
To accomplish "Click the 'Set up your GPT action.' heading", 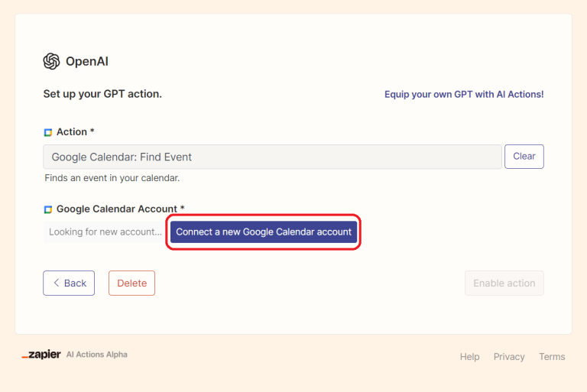I will (102, 94).
